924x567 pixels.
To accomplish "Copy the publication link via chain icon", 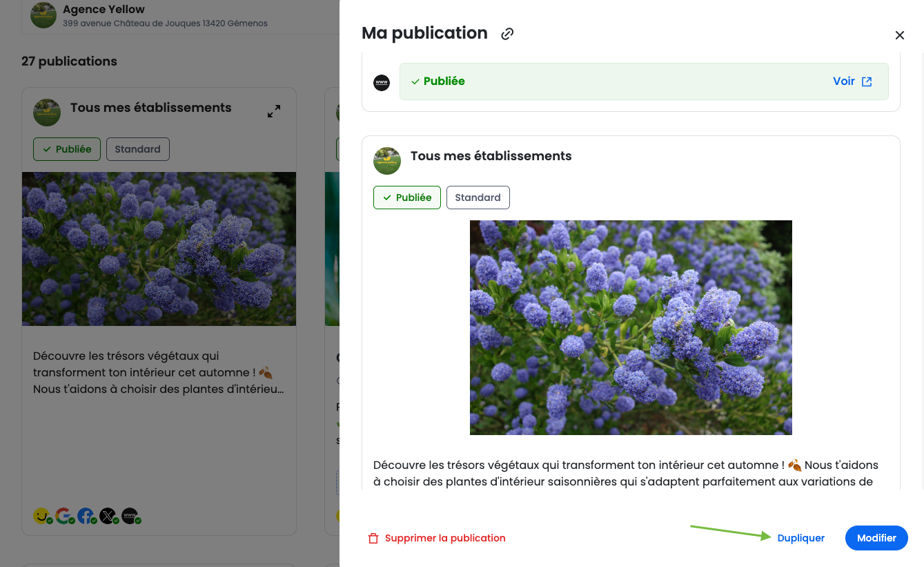I will pyautogui.click(x=507, y=34).
